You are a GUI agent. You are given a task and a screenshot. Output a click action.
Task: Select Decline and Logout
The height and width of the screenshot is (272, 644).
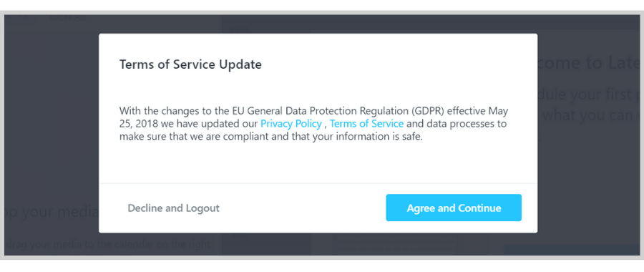pos(173,208)
